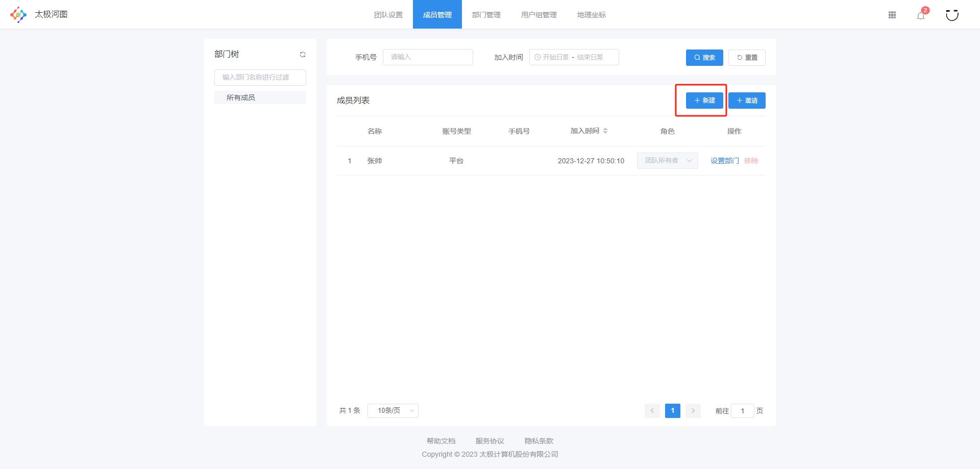
Task: Click 设置部门 for 张帅
Action: 725,161
